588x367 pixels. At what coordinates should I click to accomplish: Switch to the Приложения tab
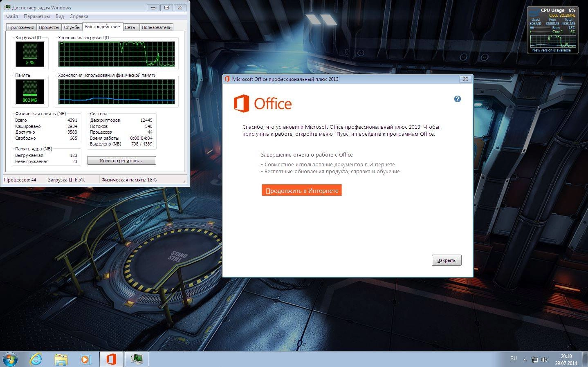(x=21, y=27)
